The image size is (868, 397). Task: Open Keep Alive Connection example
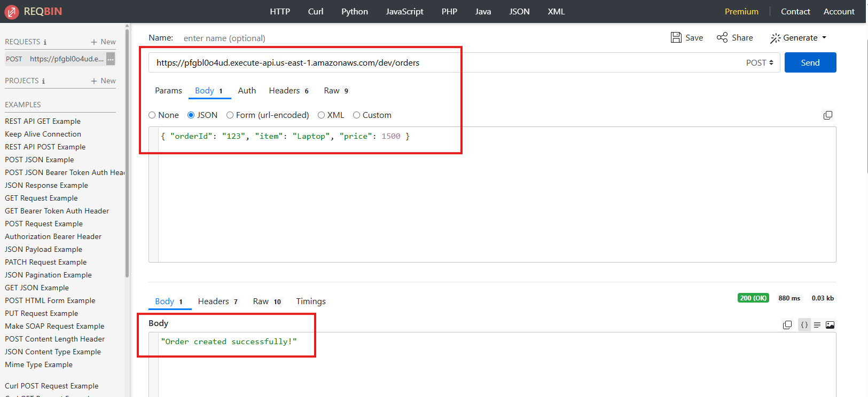pyautogui.click(x=43, y=134)
